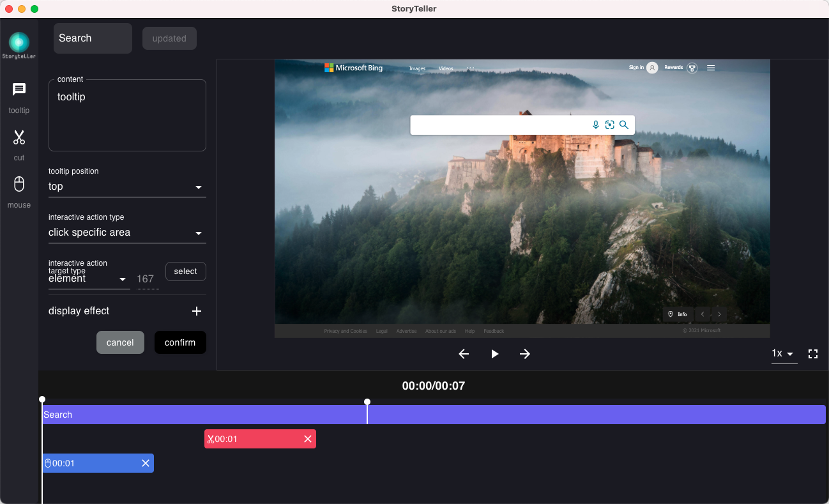This screenshot has width=829, height=504.
Task: Open target type element dropdown
Action: pyautogui.click(x=89, y=279)
